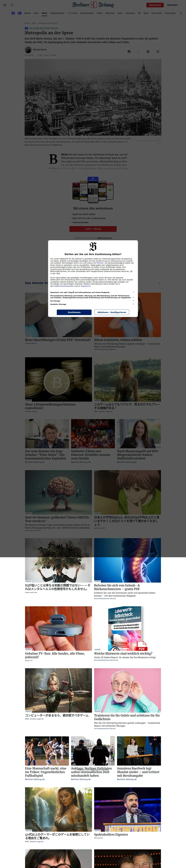Open the Ostdeutschland navigation tab

point(57,13)
